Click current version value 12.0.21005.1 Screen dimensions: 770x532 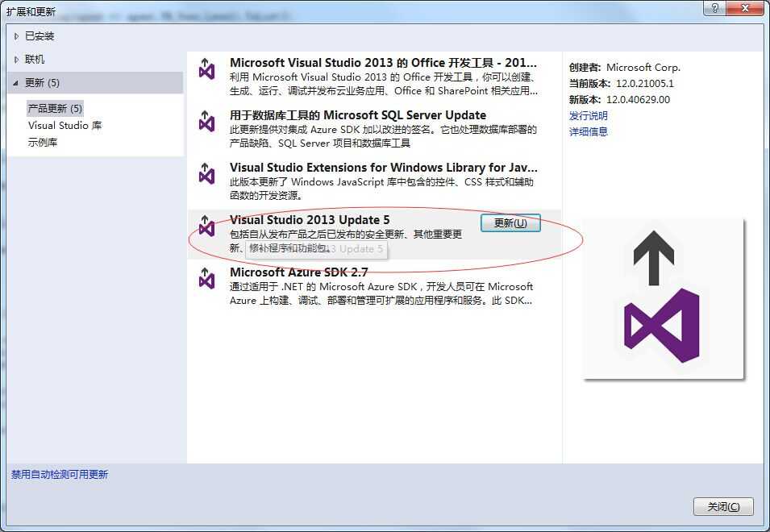(x=645, y=84)
